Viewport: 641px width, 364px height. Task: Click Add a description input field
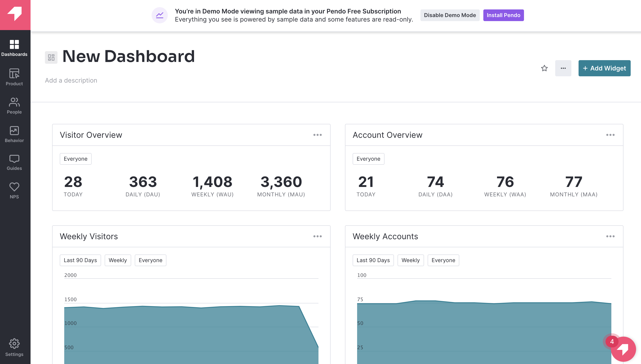71,80
